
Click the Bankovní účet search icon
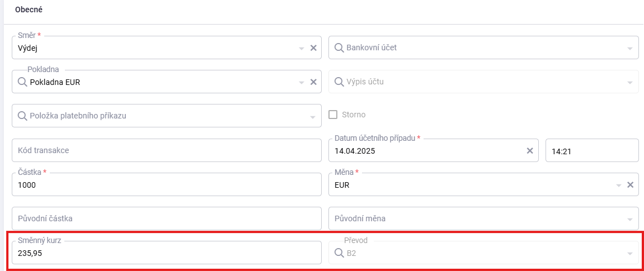339,47
